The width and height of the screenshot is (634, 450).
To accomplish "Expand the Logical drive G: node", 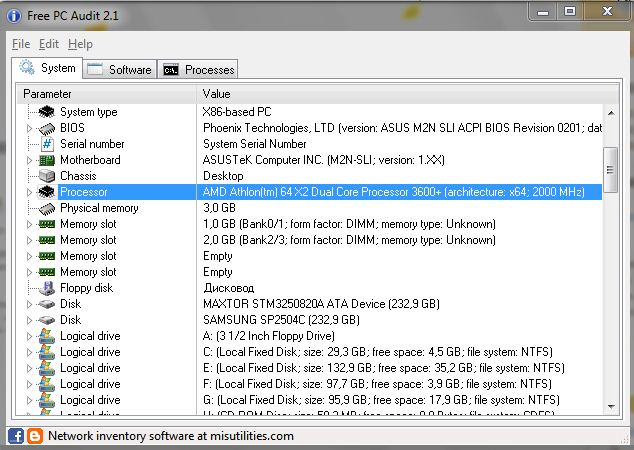I will pos(29,400).
